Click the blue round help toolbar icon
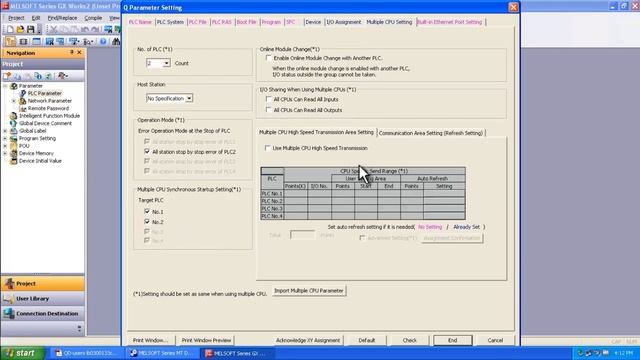Image resolution: width=640 pixels, height=360 pixels. click(103, 41)
